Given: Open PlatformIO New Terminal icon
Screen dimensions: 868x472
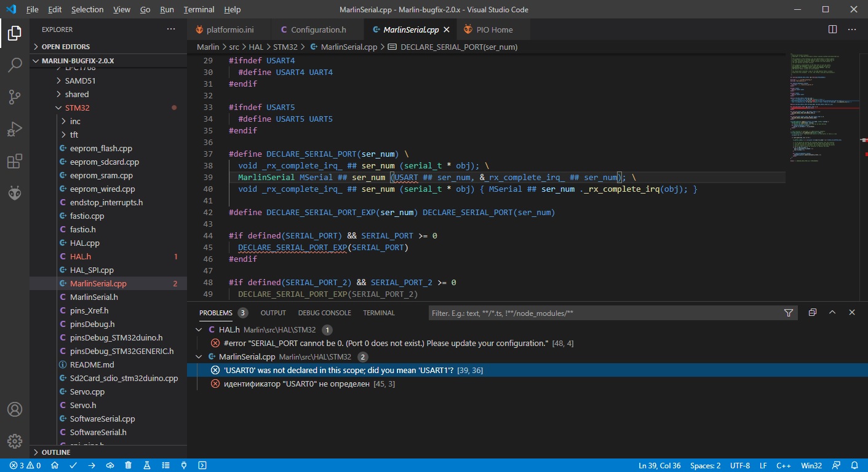Looking at the screenshot, I should tap(202, 466).
